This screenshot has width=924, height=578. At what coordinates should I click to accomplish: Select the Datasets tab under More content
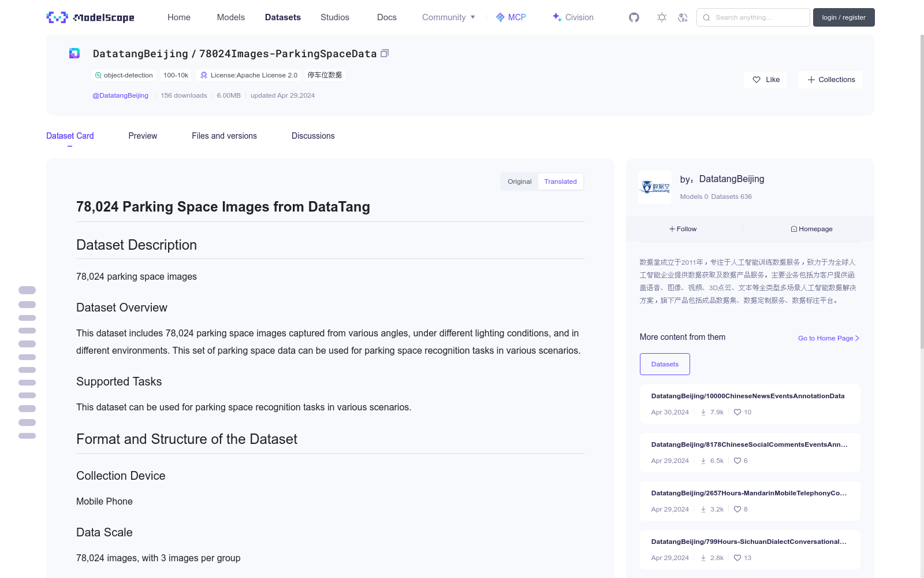pos(665,364)
